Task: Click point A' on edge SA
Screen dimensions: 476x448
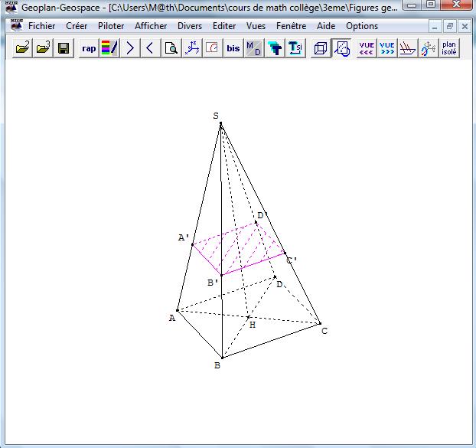Action: coord(192,244)
